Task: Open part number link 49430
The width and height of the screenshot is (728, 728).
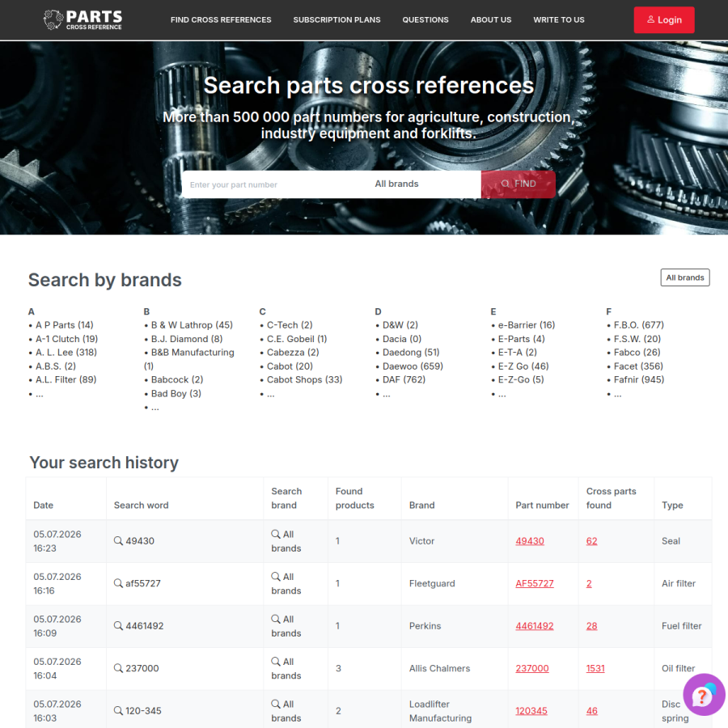Action: [530, 541]
